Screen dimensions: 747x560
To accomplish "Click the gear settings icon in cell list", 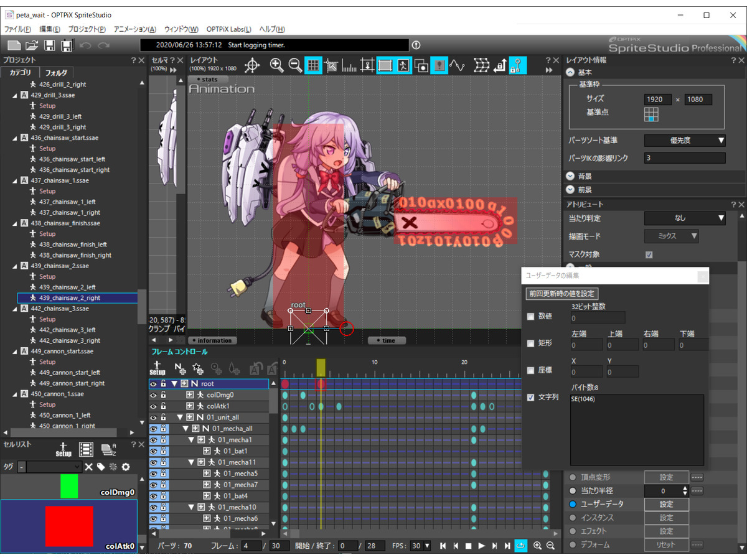I will [x=125, y=467].
